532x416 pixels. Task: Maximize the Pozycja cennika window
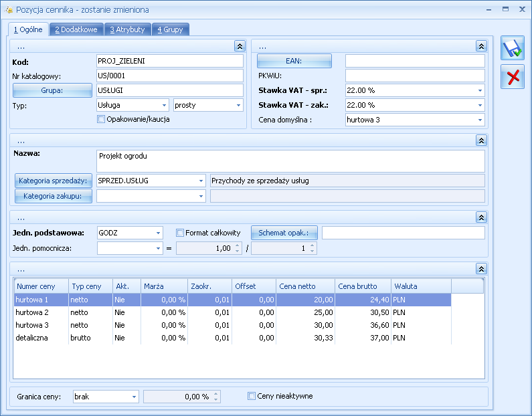click(505, 9)
